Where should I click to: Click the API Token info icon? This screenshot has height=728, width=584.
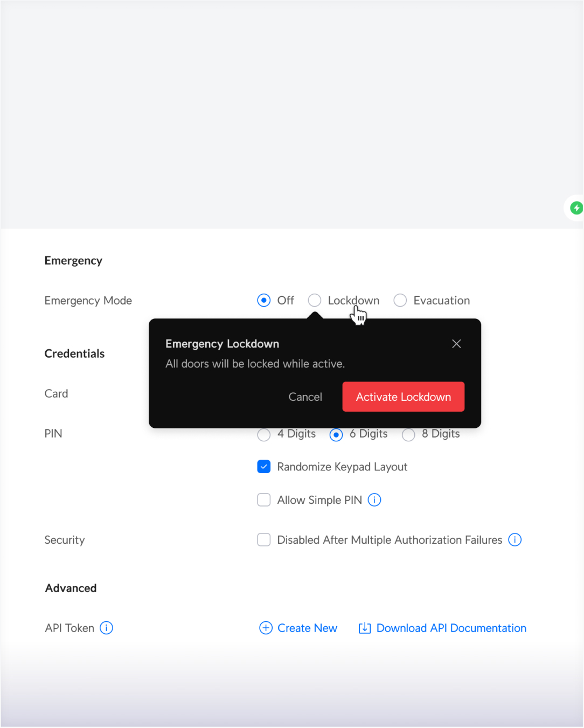click(107, 628)
